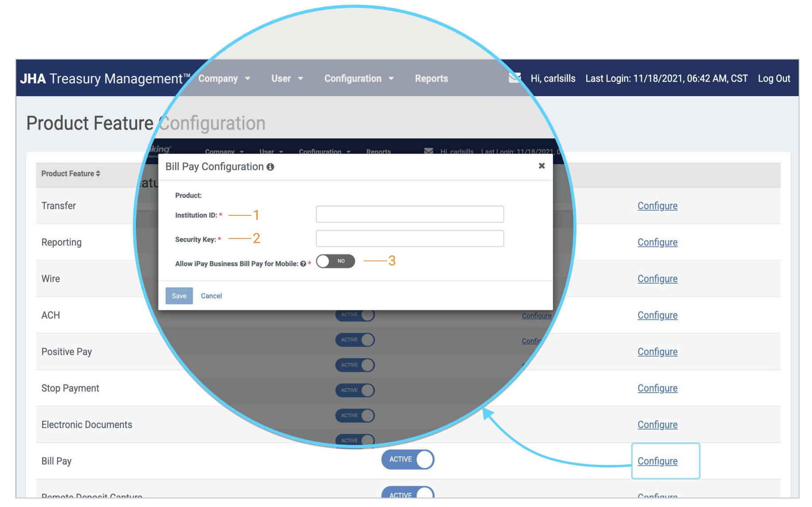Cancel the Bill Pay configuration dialog
This screenshot has height=507, width=812.
(x=211, y=296)
